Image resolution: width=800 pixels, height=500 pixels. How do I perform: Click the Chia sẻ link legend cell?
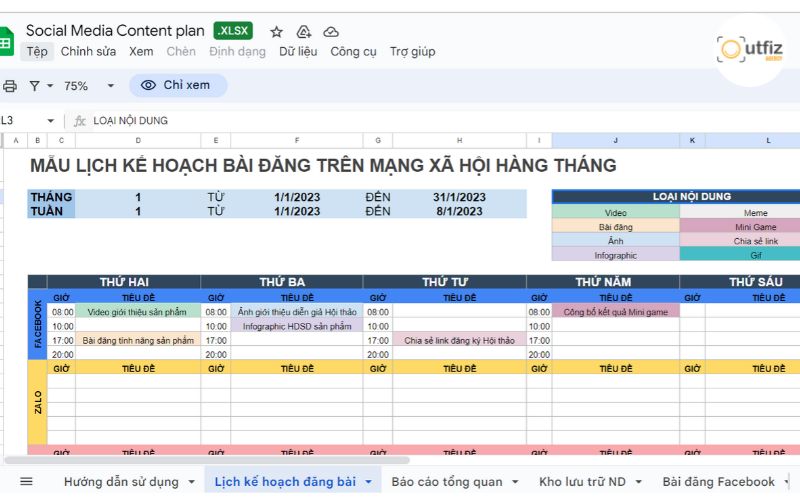740,241
